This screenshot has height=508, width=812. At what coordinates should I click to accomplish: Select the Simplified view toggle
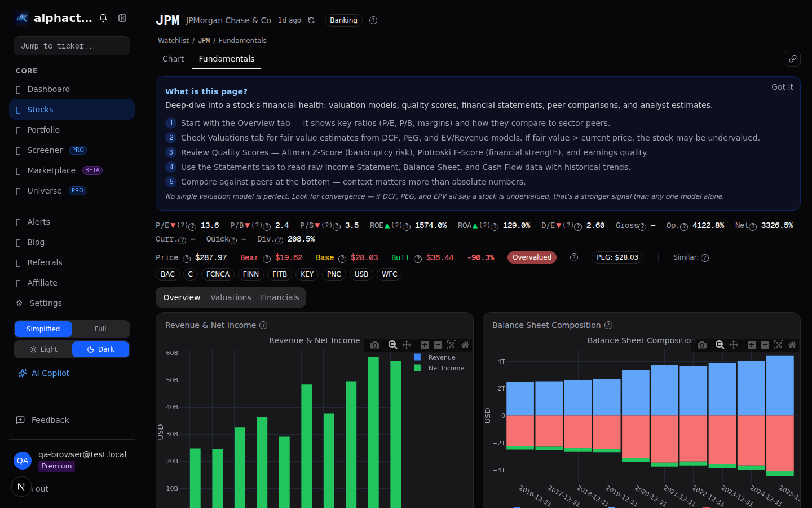tap(43, 329)
